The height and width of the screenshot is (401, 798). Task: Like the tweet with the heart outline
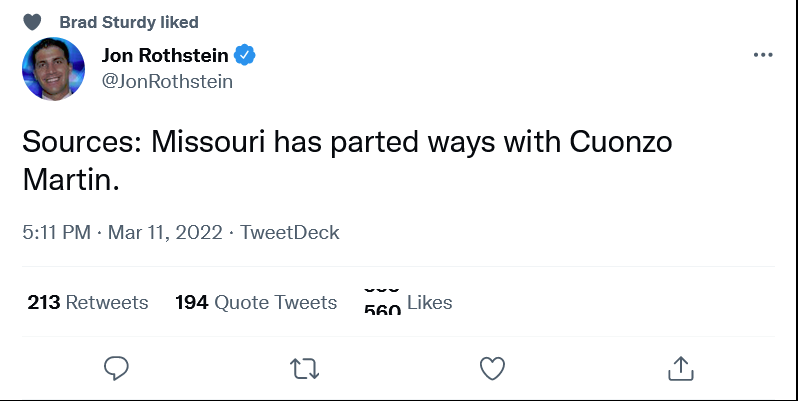492,368
